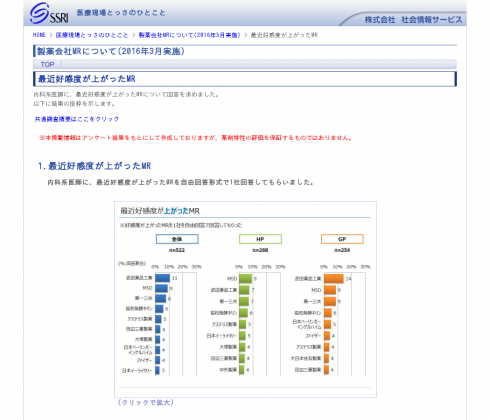The width and height of the screenshot is (490, 420).
Task: Click the 最近好感度が上がったMR section heading
Action: click(x=87, y=79)
